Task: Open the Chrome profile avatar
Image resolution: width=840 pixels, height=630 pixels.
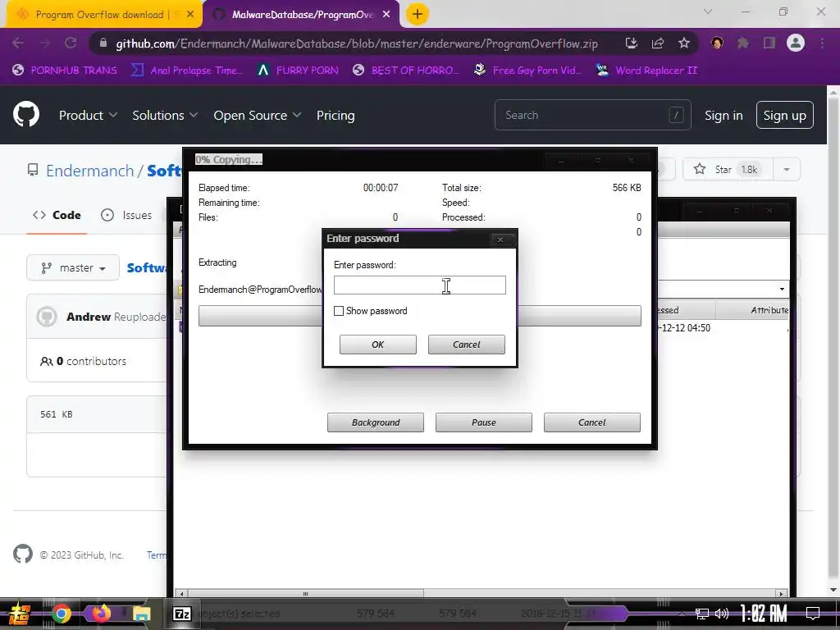Action: [796, 43]
